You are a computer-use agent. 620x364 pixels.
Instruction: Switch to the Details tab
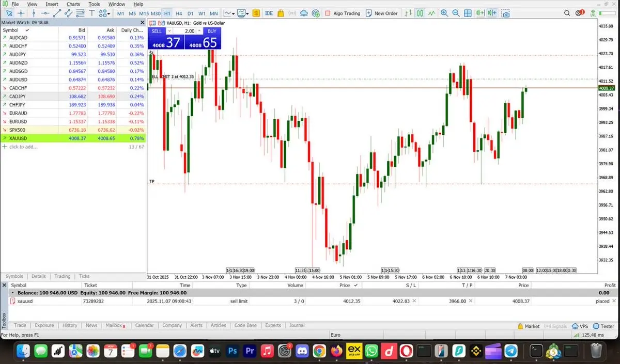click(38, 276)
